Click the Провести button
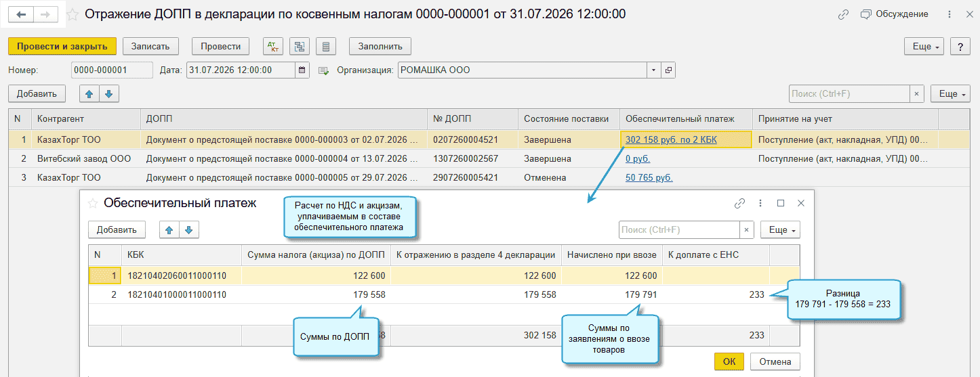The image size is (980, 377). coord(220,46)
